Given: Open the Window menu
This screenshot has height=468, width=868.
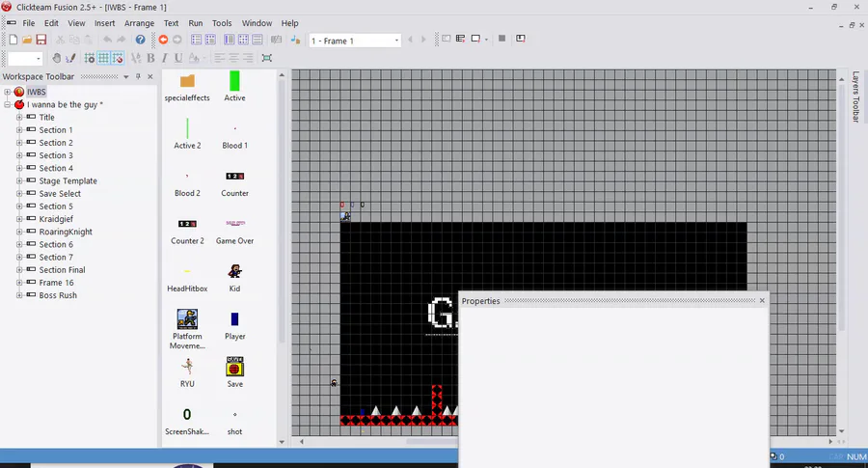Looking at the screenshot, I should click(257, 23).
